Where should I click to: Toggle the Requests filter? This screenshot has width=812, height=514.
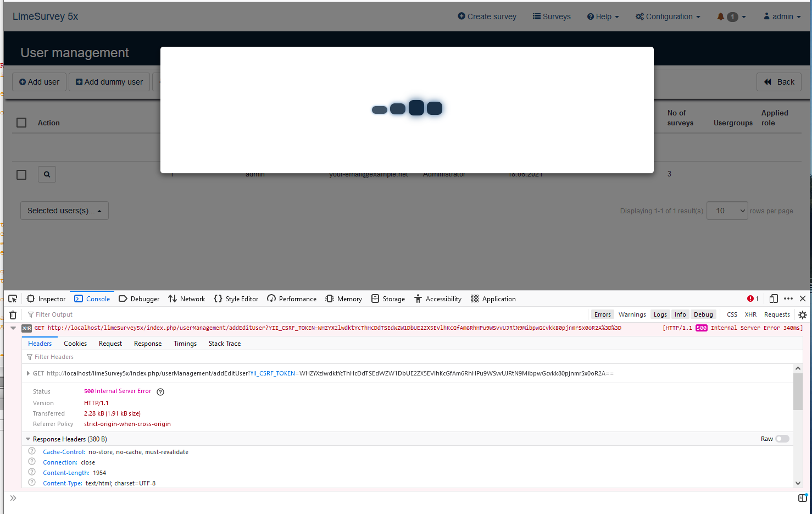[777, 314]
